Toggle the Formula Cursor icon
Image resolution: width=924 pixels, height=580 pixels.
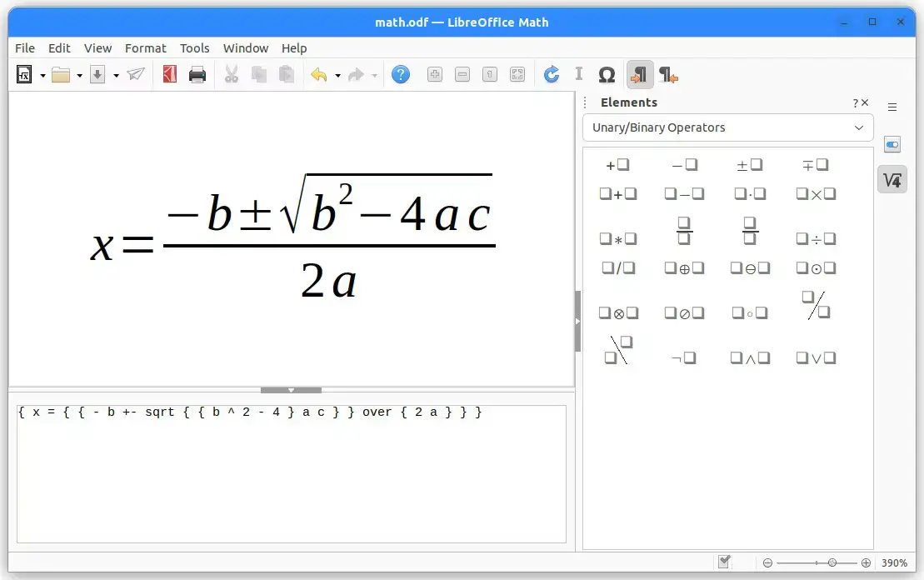pos(579,73)
